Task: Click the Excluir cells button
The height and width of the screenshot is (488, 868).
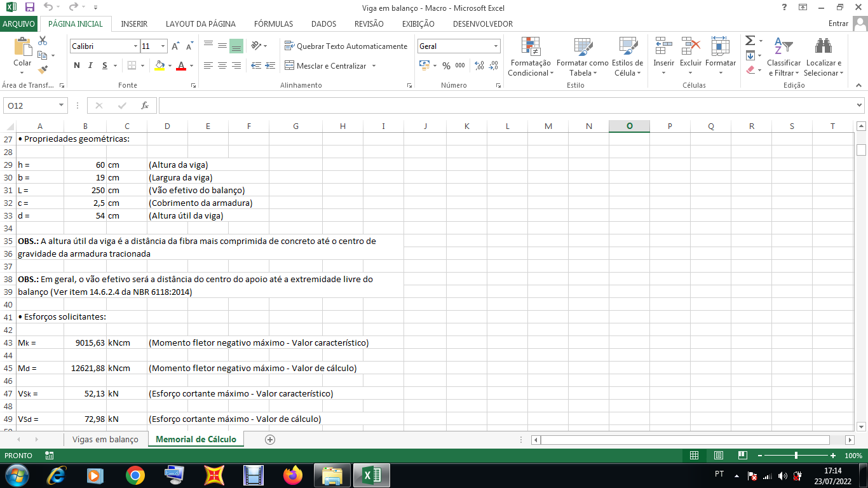Action: 691,57
